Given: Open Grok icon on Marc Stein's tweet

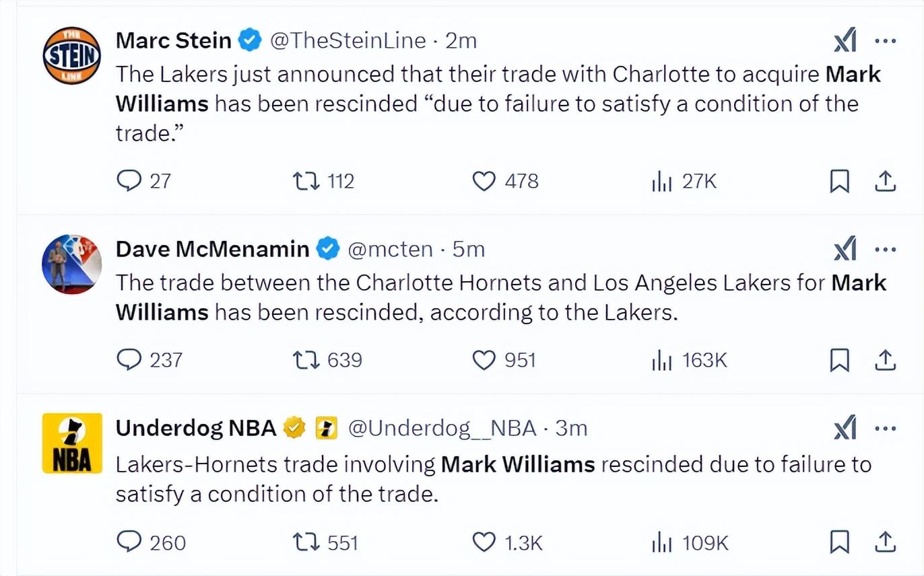Looking at the screenshot, I should point(845,42).
